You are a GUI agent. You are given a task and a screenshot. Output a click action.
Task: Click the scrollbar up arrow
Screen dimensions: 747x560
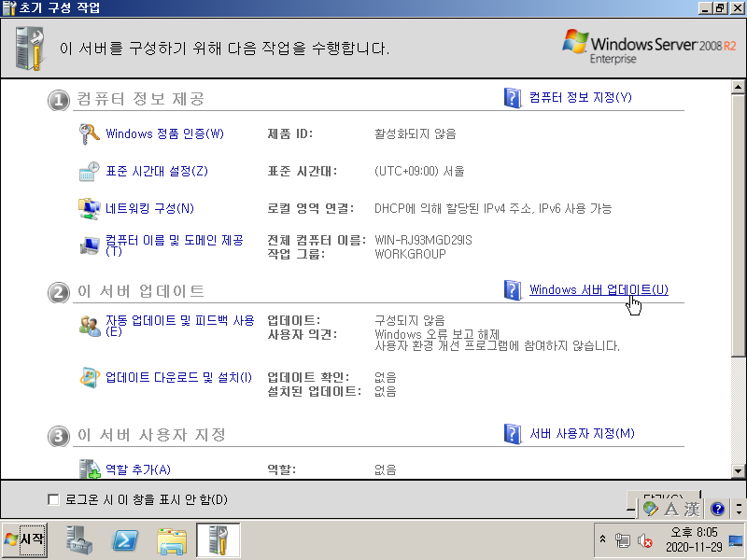pyautogui.click(x=738, y=87)
